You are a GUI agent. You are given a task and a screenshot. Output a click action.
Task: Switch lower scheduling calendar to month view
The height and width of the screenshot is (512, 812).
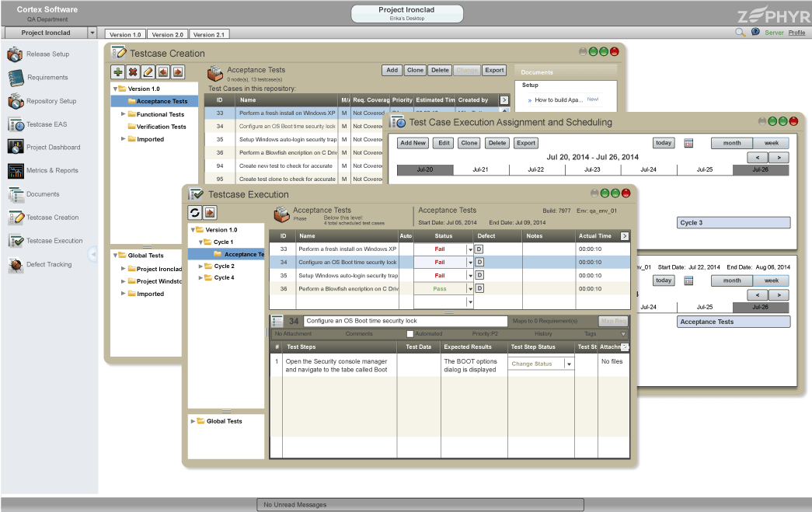pos(732,280)
